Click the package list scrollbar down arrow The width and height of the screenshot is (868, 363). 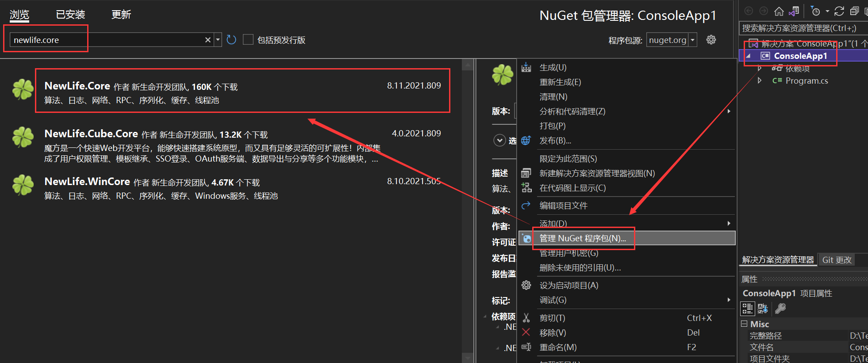(x=468, y=357)
